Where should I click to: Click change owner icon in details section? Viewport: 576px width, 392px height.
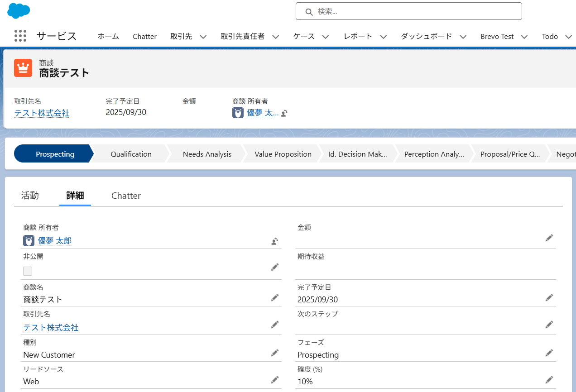pyautogui.click(x=274, y=241)
